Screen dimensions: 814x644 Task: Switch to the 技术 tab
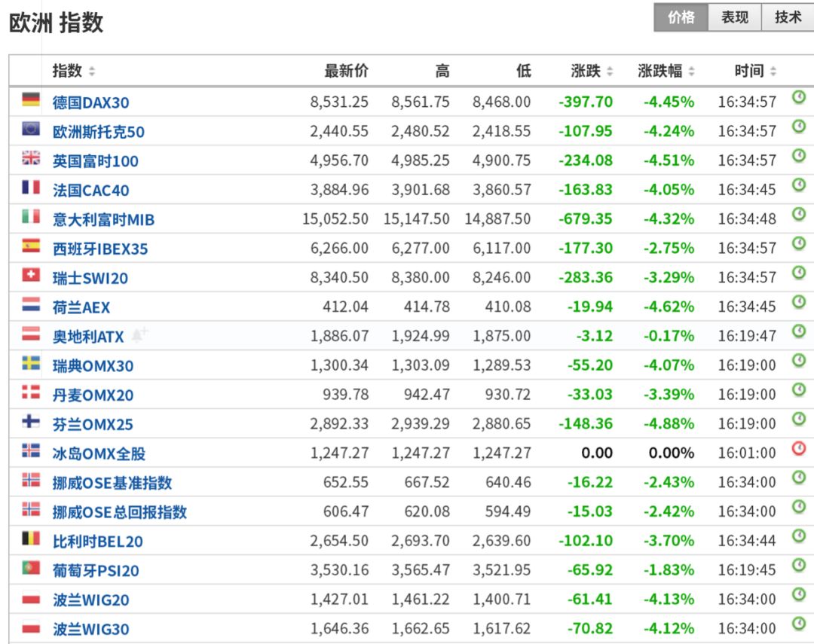pos(788,18)
